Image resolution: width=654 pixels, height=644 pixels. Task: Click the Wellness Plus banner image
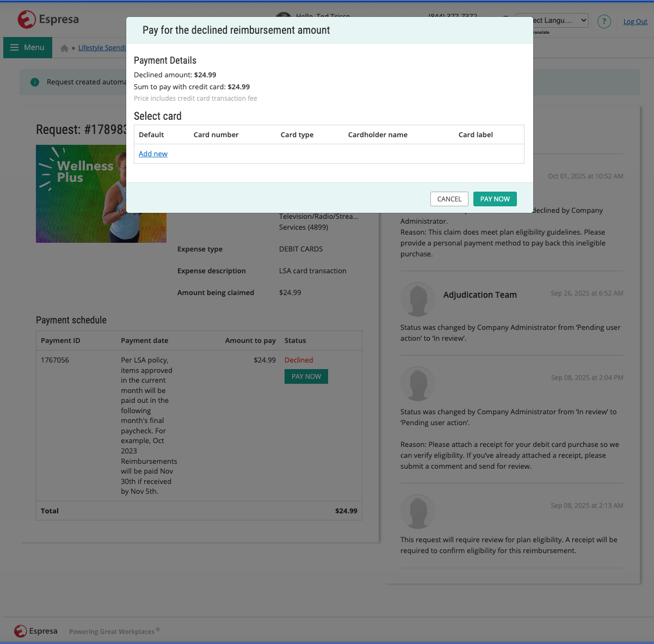(101, 194)
